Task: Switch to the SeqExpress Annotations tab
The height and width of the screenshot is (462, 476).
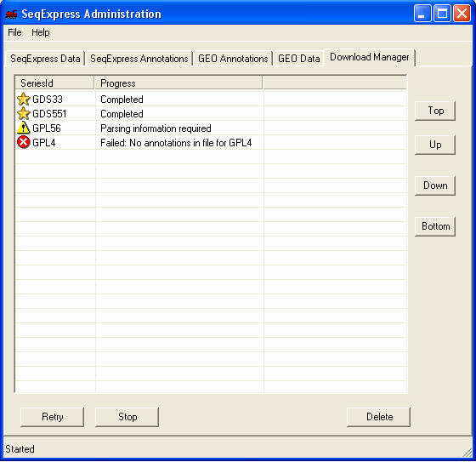Action: click(x=139, y=59)
